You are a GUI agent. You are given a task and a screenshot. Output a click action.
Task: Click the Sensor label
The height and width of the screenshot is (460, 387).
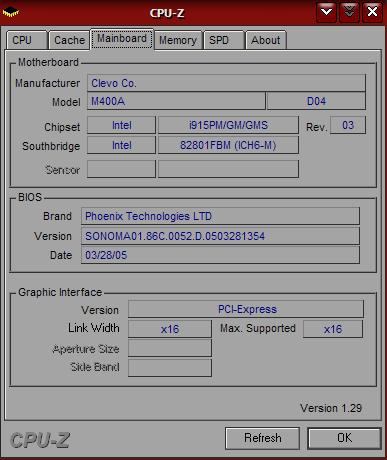coord(63,170)
